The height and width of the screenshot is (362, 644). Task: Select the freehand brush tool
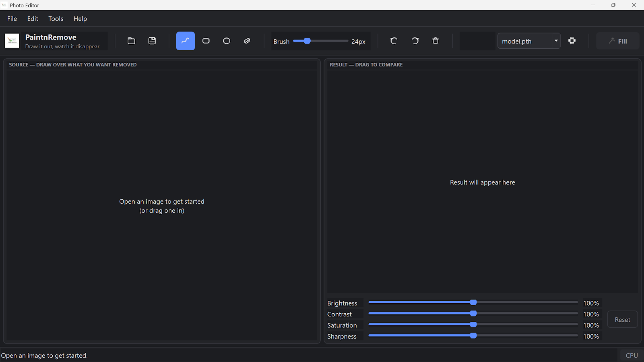click(186, 41)
